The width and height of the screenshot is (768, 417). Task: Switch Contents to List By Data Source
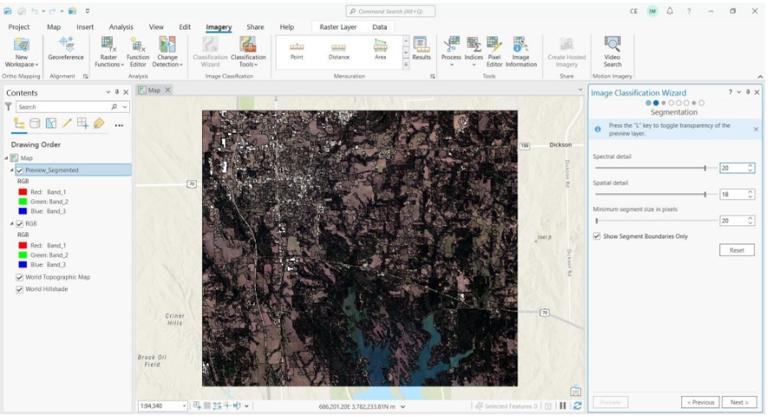(x=35, y=123)
